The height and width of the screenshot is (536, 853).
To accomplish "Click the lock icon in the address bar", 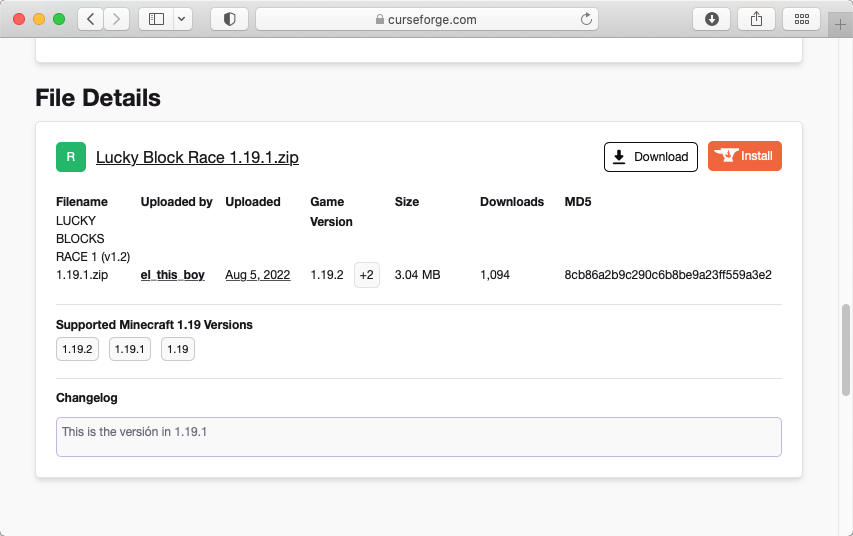I will click(380, 20).
